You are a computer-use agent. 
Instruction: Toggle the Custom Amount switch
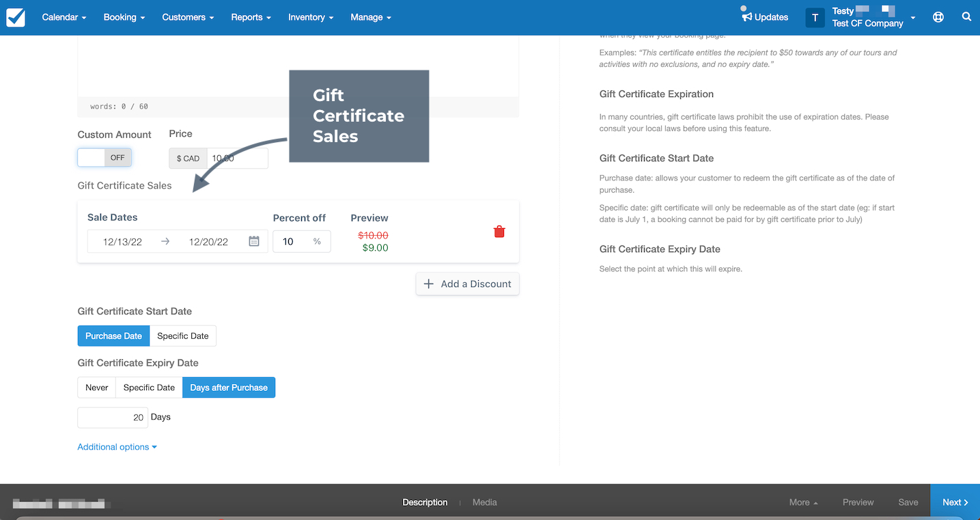point(104,157)
